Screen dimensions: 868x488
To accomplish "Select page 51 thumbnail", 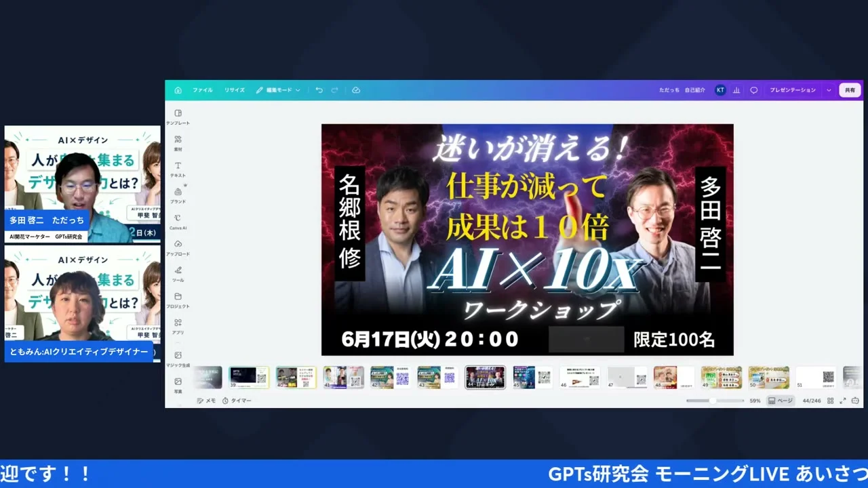I will 816,378.
